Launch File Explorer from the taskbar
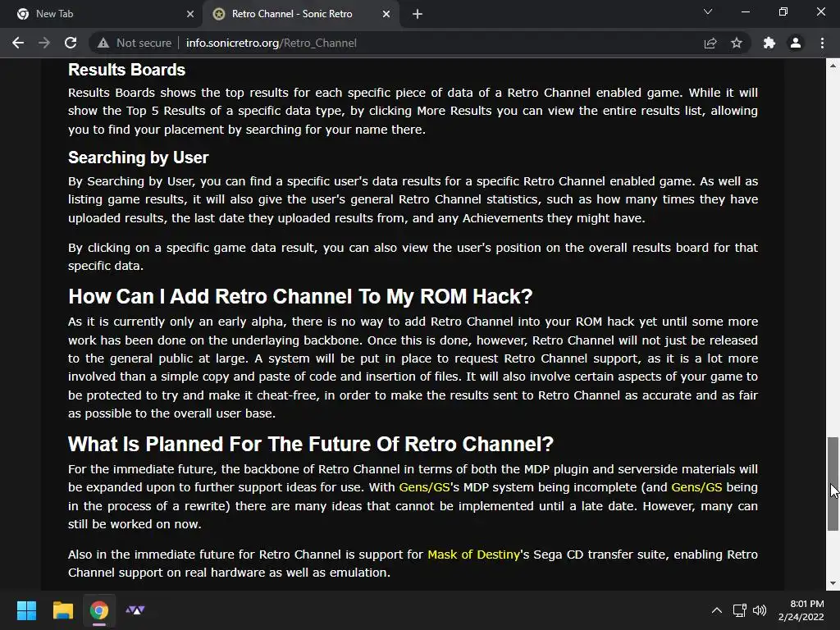The width and height of the screenshot is (840, 630). tap(62, 610)
